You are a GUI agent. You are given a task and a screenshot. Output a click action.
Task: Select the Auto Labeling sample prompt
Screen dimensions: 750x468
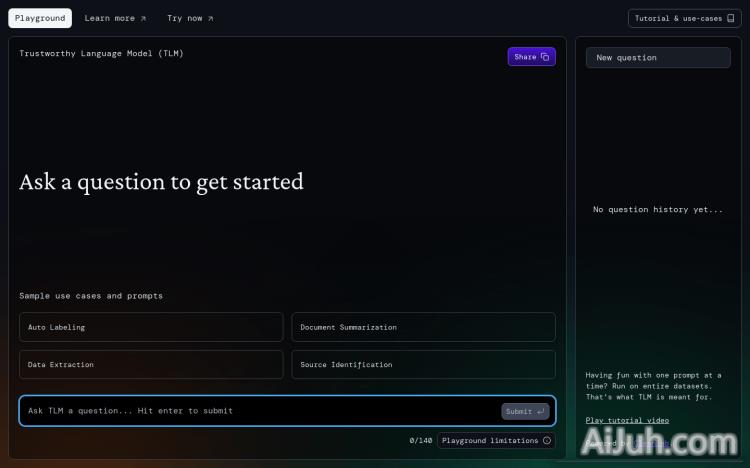point(151,327)
